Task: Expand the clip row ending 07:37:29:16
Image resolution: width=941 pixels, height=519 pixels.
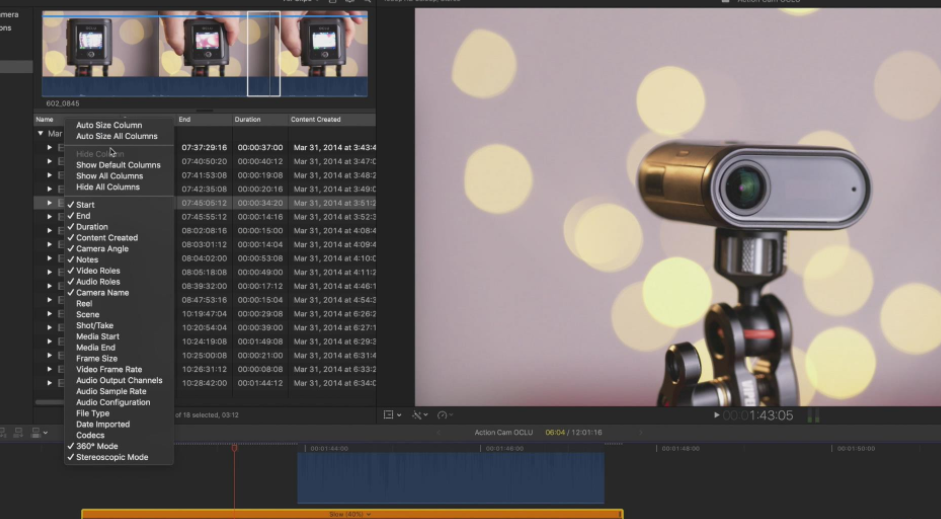Action: click(50, 147)
